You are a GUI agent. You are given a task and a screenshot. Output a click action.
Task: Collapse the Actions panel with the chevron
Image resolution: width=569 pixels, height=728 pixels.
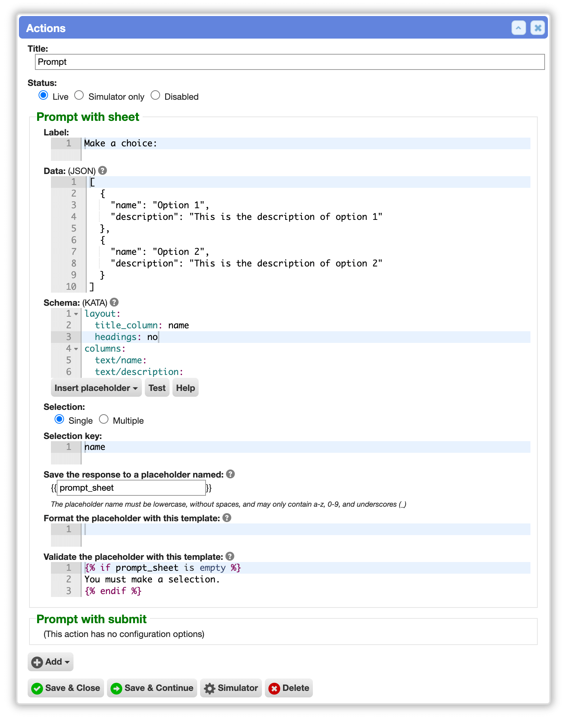click(x=518, y=28)
